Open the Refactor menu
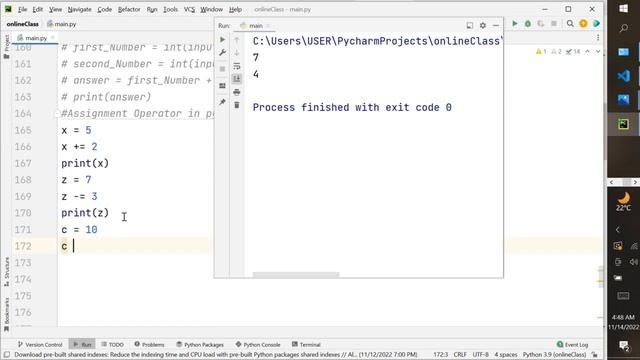Screen dimensions: 640x360 (129, 9)
